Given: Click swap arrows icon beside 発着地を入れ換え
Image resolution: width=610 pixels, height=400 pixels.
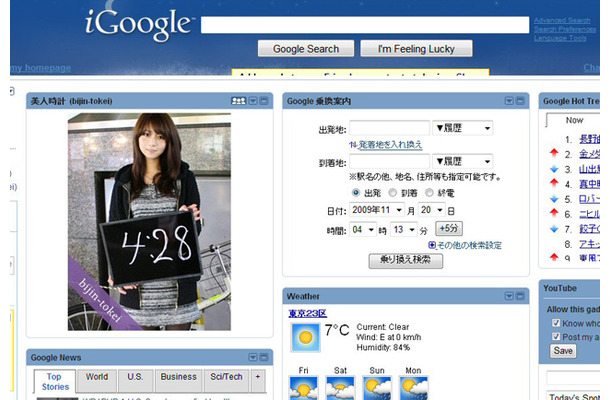Looking at the screenshot, I should click(x=352, y=145).
